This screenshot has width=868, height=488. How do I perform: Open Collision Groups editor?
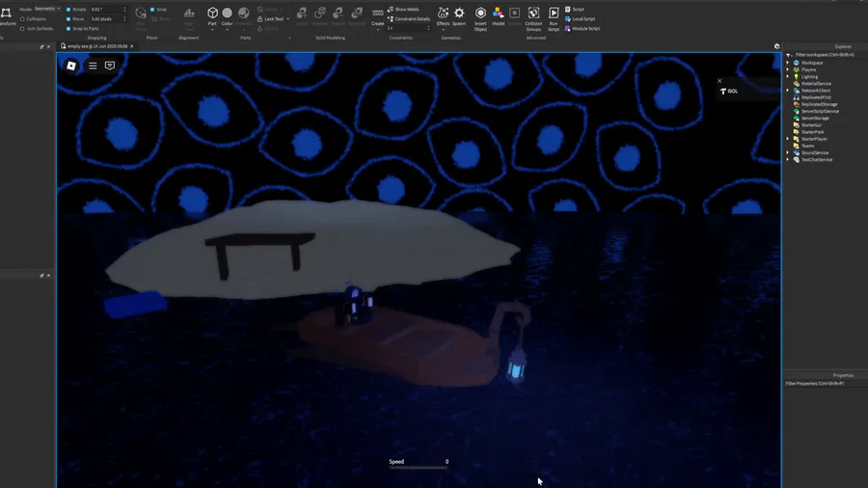[533, 17]
